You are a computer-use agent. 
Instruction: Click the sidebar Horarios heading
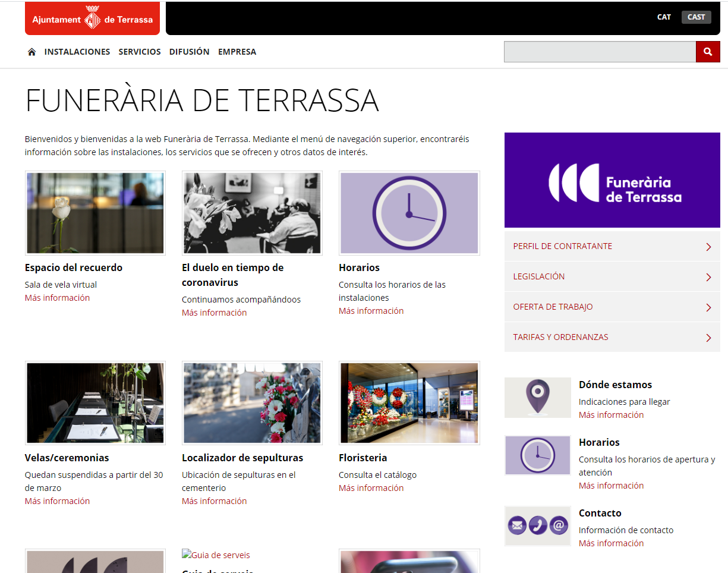pos(599,442)
